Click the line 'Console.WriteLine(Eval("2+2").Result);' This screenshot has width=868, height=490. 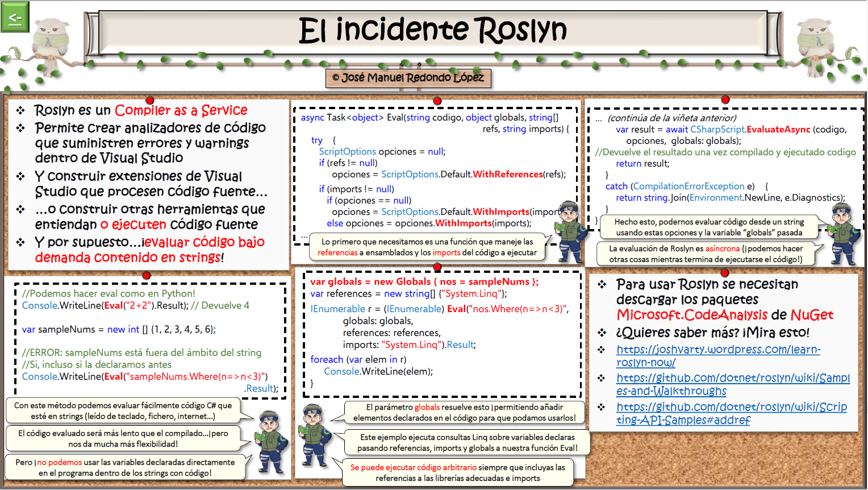click(x=105, y=306)
